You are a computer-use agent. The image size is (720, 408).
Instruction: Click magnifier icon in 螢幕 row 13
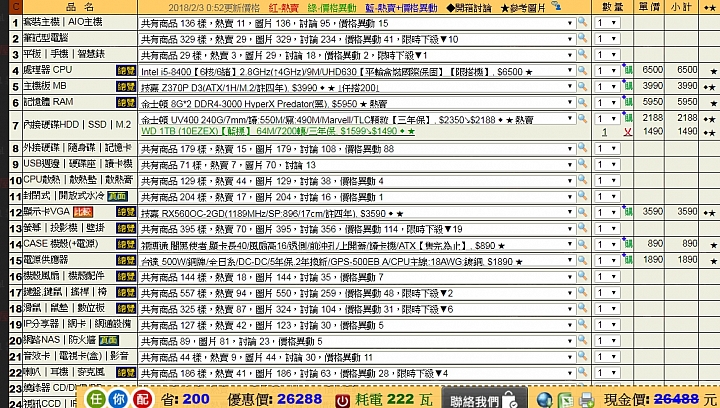[582, 228]
